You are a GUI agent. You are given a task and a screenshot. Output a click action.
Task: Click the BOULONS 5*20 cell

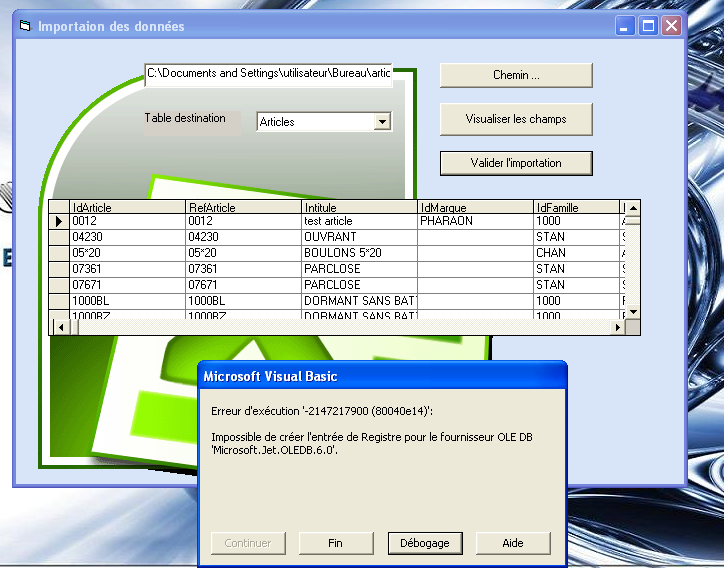[x=359, y=253]
